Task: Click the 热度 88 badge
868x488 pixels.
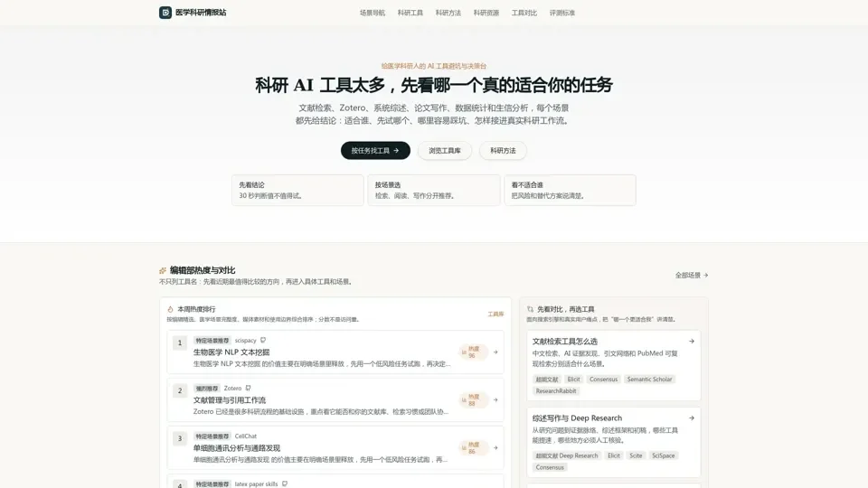Action: (x=474, y=400)
